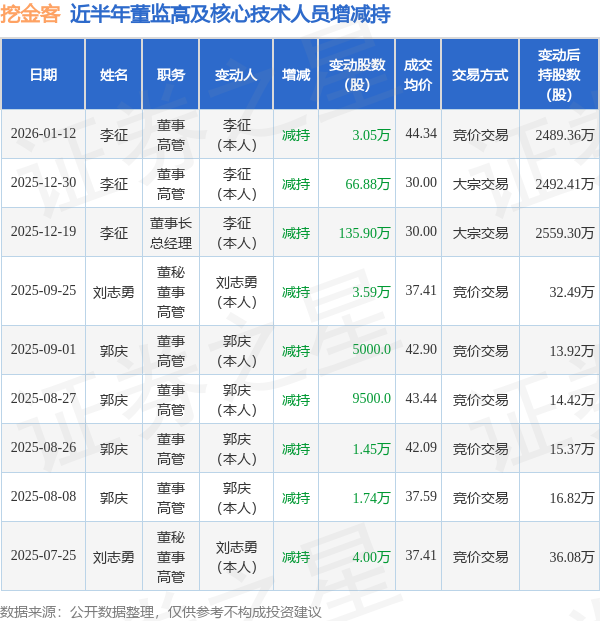The height and width of the screenshot is (621, 600).
Task: Click the 66.88万 share change value
Action: pos(368,184)
